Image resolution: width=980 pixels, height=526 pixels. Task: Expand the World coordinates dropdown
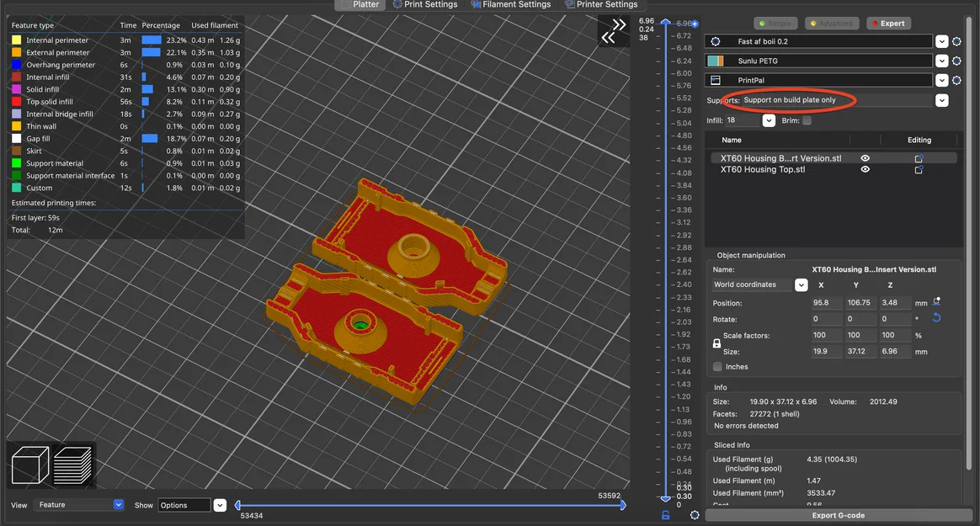point(801,284)
